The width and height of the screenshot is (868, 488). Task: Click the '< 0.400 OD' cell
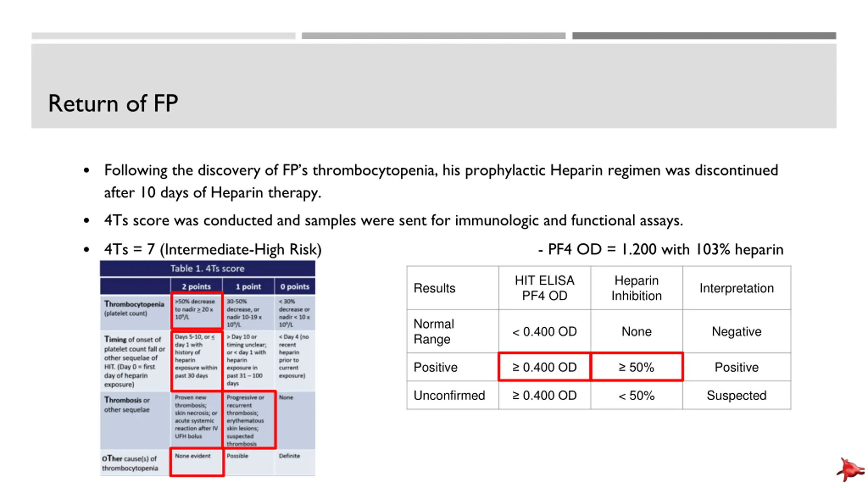click(545, 331)
